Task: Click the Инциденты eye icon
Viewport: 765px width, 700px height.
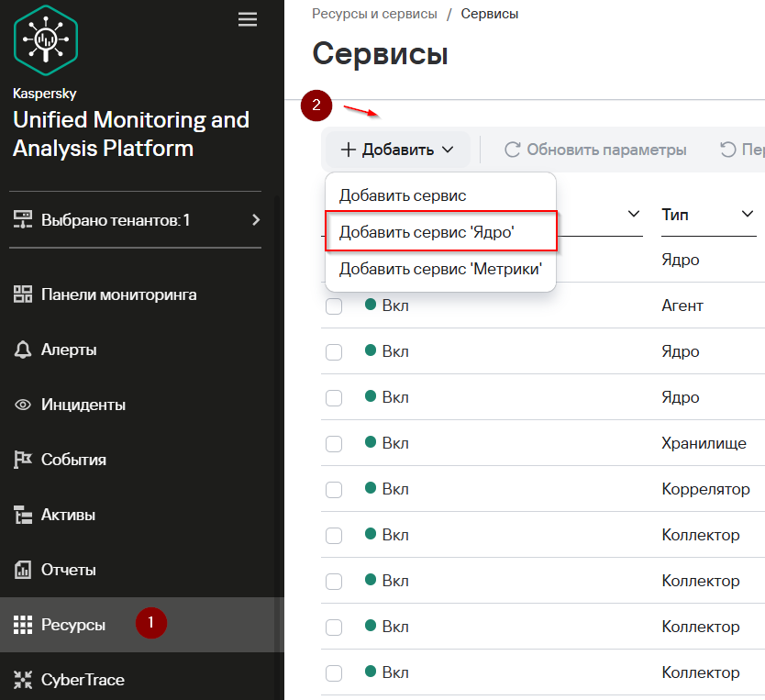Action: pyautogui.click(x=22, y=405)
